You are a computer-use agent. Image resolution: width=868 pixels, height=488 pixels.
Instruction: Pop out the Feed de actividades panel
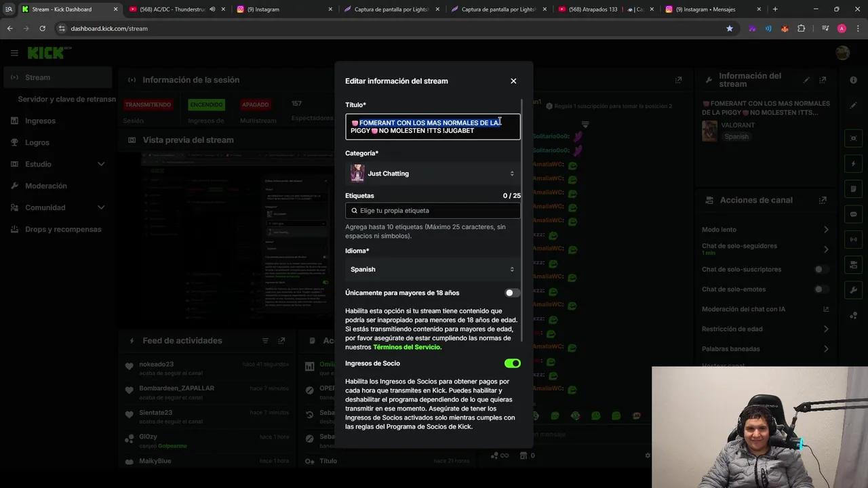281,341
